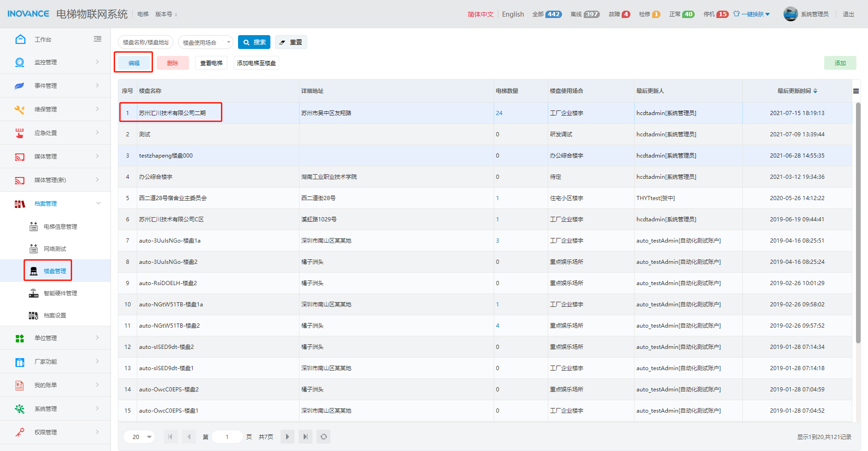The width and height of the screenshot is (868, 451).
Task: Open 电梯信息管理 in the sidebar
Action: pos(60,227)
